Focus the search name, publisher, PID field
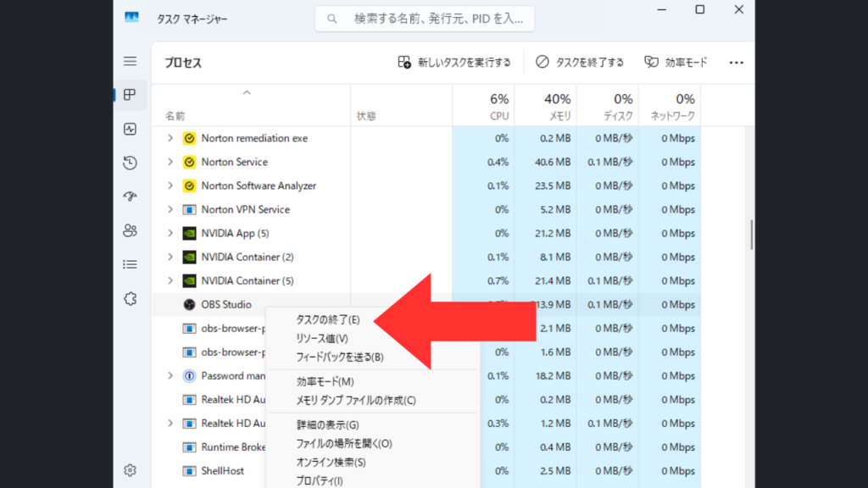The image size is (868, 488). pos(425,19)
